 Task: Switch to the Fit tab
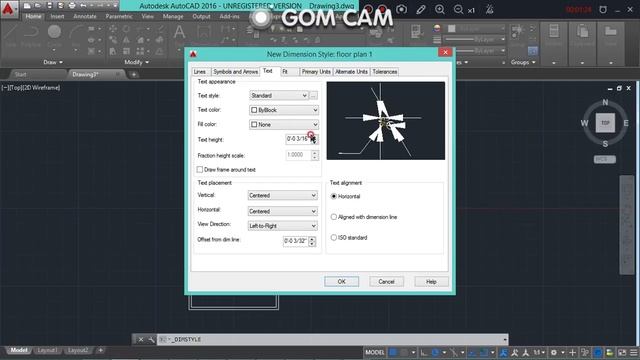click(x=285, y=72)
